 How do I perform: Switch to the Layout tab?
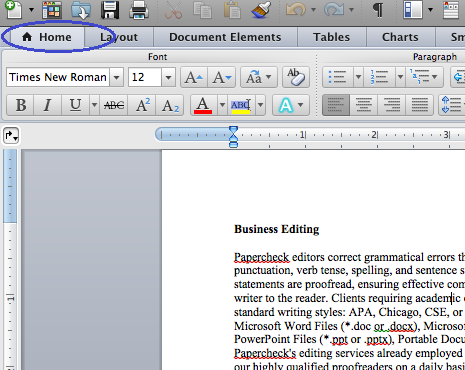click(x=119, y=37)
